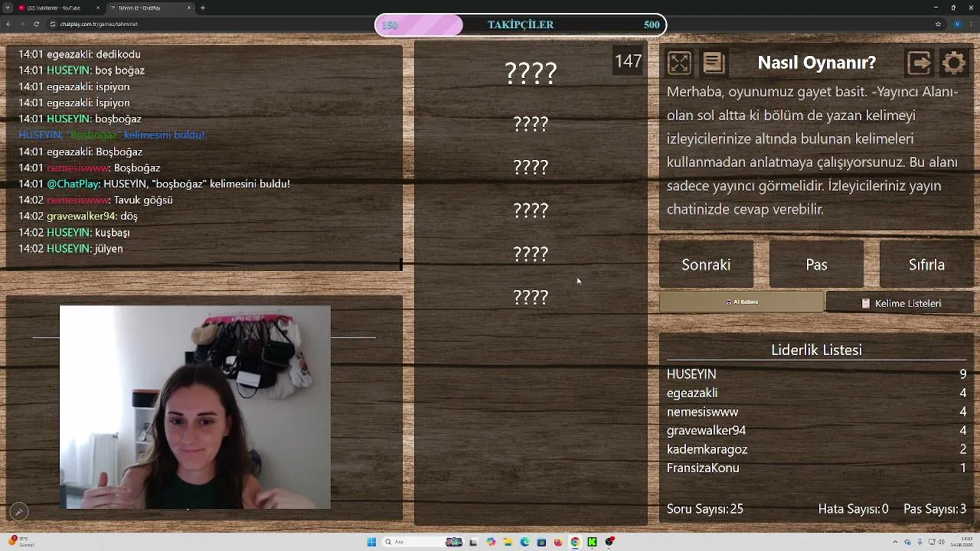Viewport: 980px width, 551px height.
Task: Toggle fullscreen mode with the expand icon
Action: (x=679, y=63)
